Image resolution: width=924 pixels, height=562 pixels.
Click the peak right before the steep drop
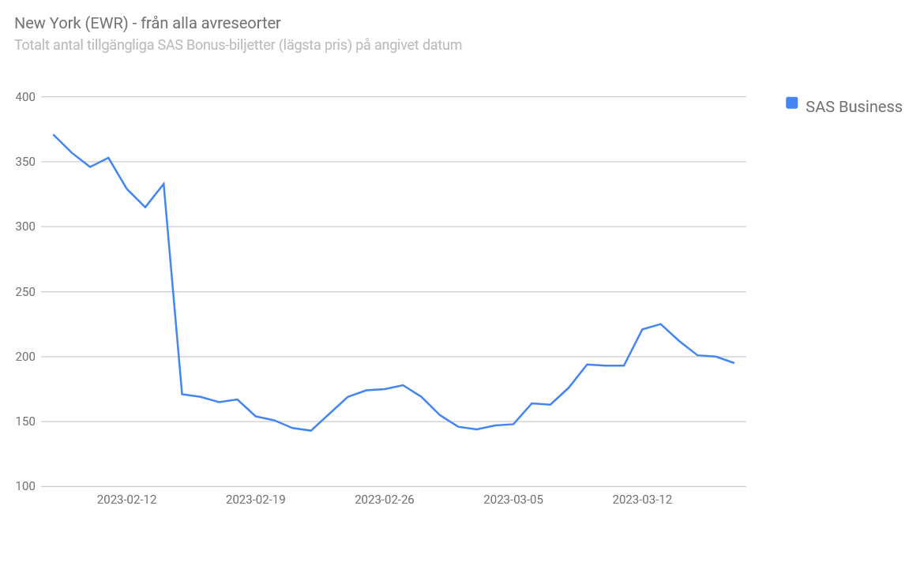tap(163, 184)
